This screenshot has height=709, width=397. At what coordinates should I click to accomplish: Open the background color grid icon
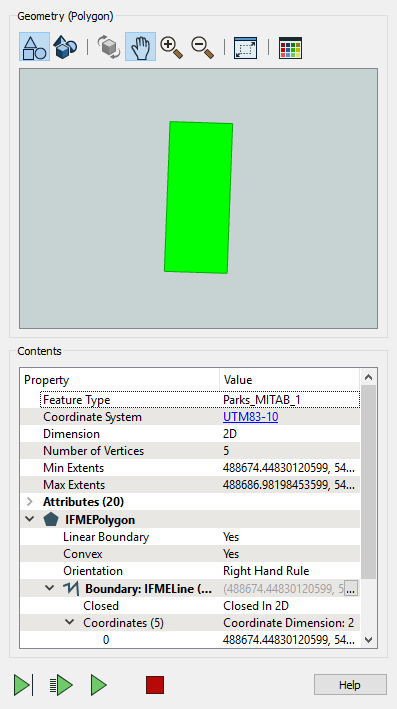[x=290, y=47]
